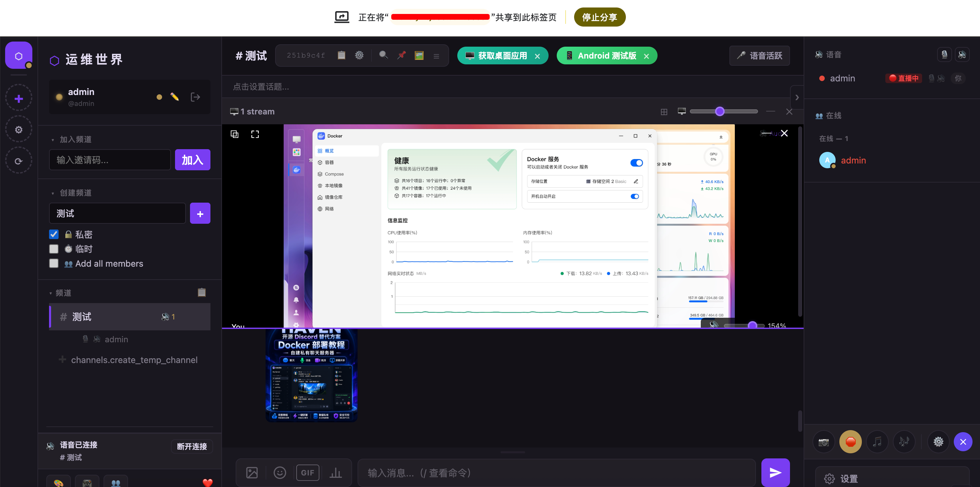
Task: Stop streaming with the red stop button
Action: coord(850,442)
